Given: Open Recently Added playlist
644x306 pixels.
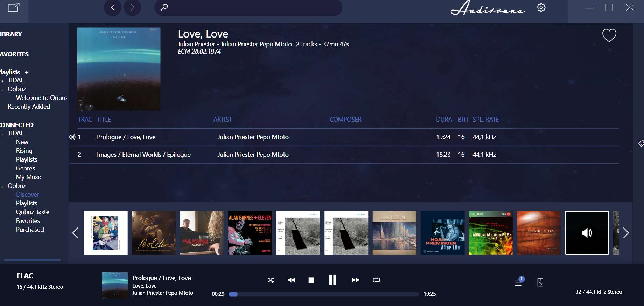Looking at the screenshot, I should [29, 107].
